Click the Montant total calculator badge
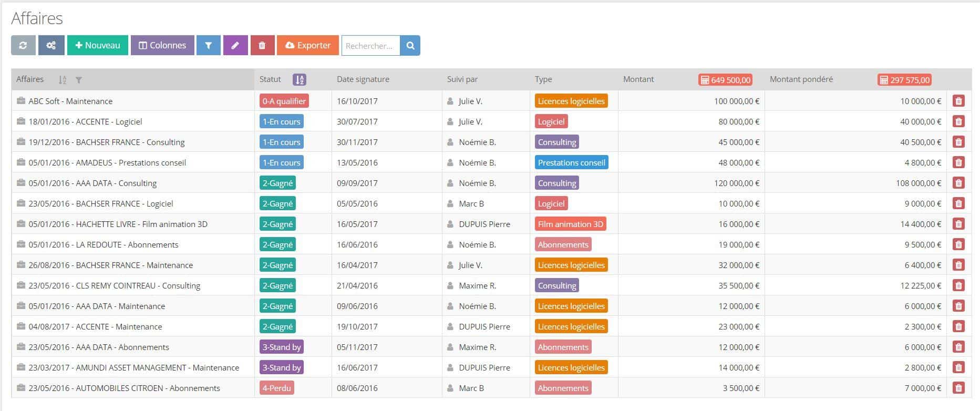The width and height of the screenshot is (980, 411). coord(725,80)
